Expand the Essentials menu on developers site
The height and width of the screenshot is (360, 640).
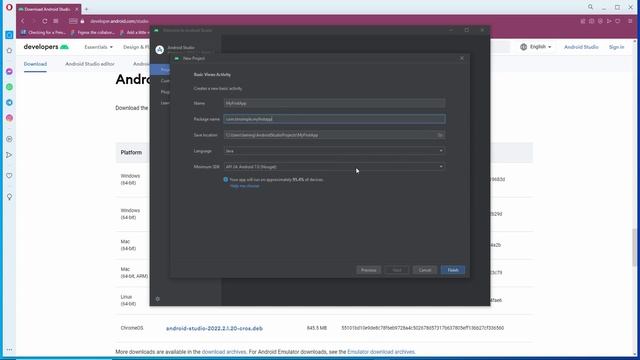[98, 47]
